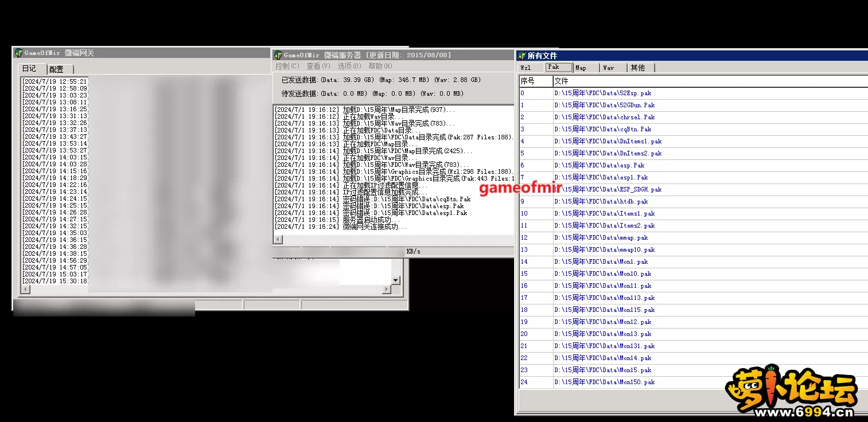This screenshot has width=868, height=422.
Task: Click gateway log entry 2024/7/19 15:30:18
Action: point(55,281)
